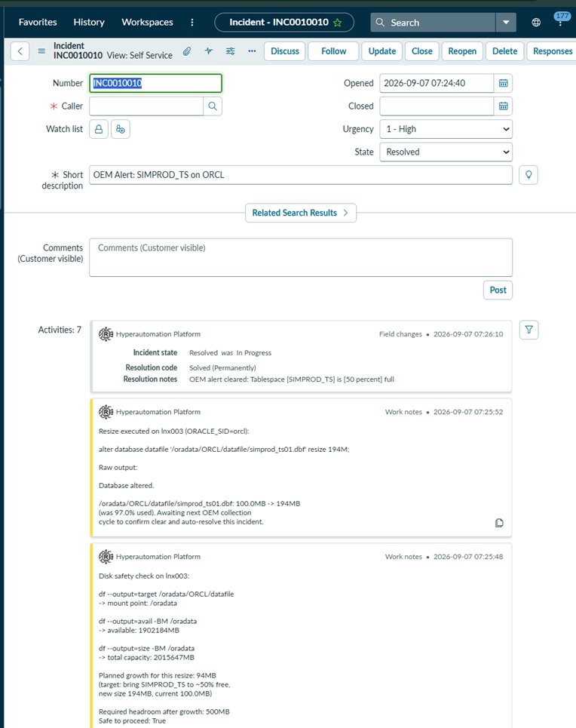576x728 pixels.
Task: Post the customer visible comment
Action: click(x=498, y=290)
